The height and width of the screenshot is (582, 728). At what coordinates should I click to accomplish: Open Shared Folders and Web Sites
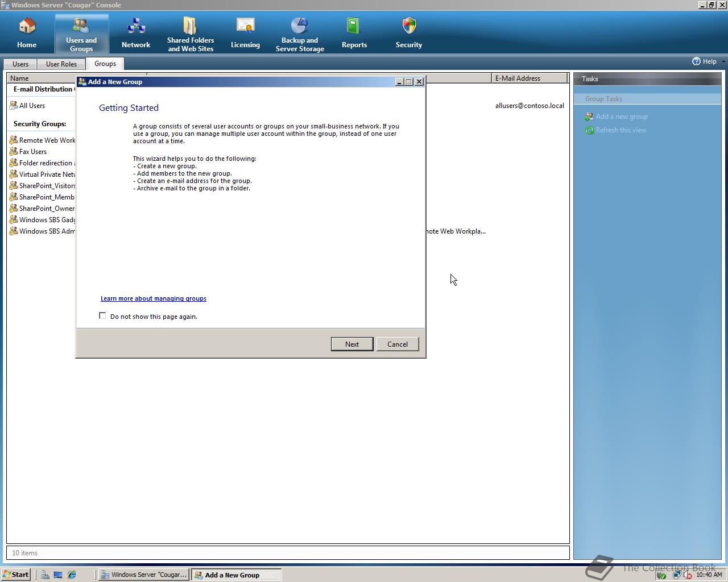191,34
